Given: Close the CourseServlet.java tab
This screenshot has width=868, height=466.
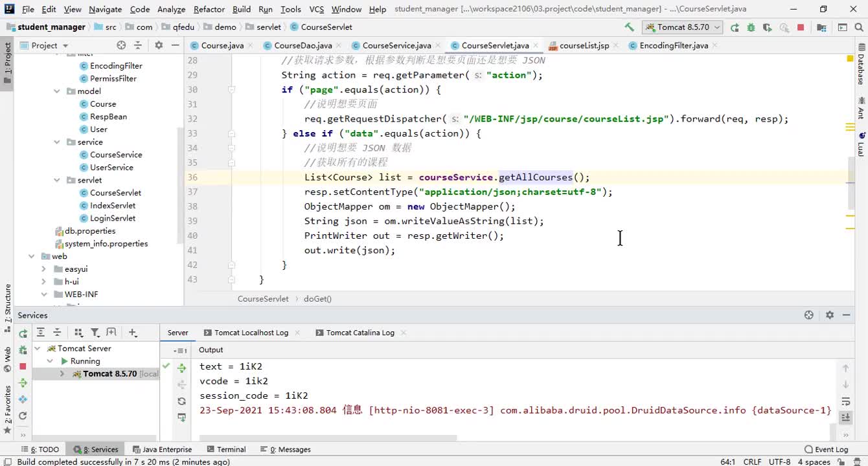Looking at the screenshot, I should pyautogui.click(x=536, y=45).
